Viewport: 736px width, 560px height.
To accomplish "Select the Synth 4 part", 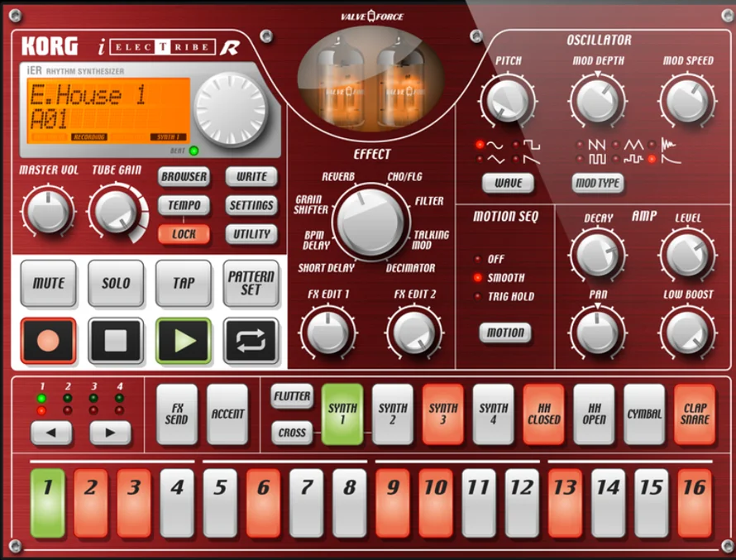I will (494, 414).
